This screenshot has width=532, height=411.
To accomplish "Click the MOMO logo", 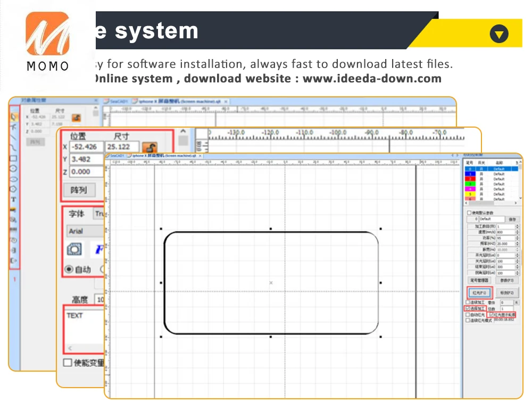I will point(47,41).
